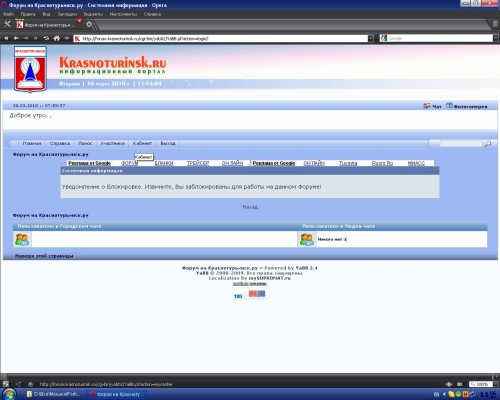
Task: Open the Opera panels wrench icon
Action: tap(7, 24)
